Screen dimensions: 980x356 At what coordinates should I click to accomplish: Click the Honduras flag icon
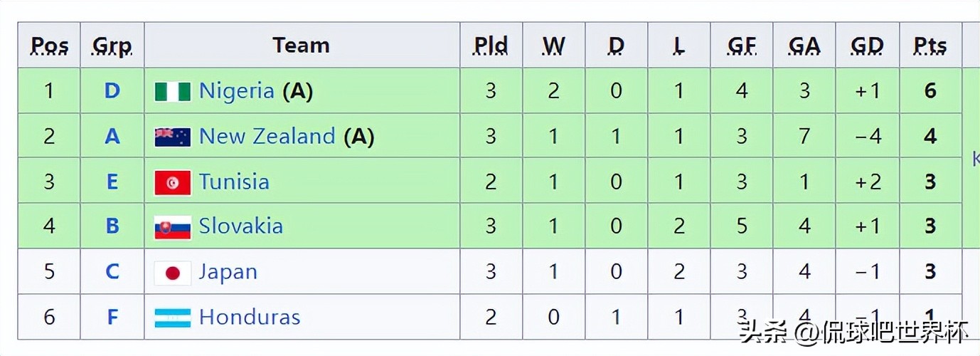click(173, 318)
